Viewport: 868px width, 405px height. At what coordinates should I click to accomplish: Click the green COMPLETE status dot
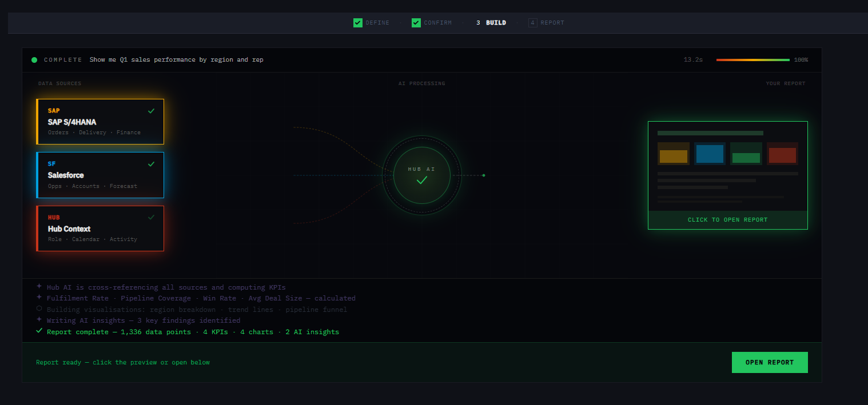click(34, 60)
